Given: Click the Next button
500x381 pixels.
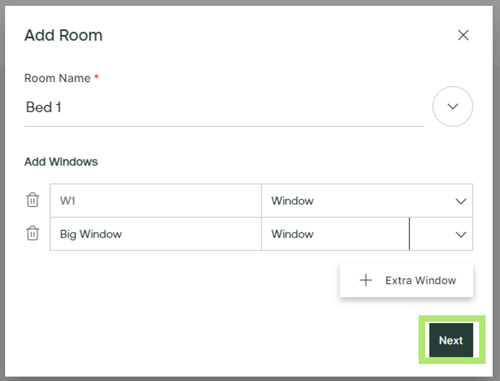Looking at the screenshot, I should pos(451,340).
